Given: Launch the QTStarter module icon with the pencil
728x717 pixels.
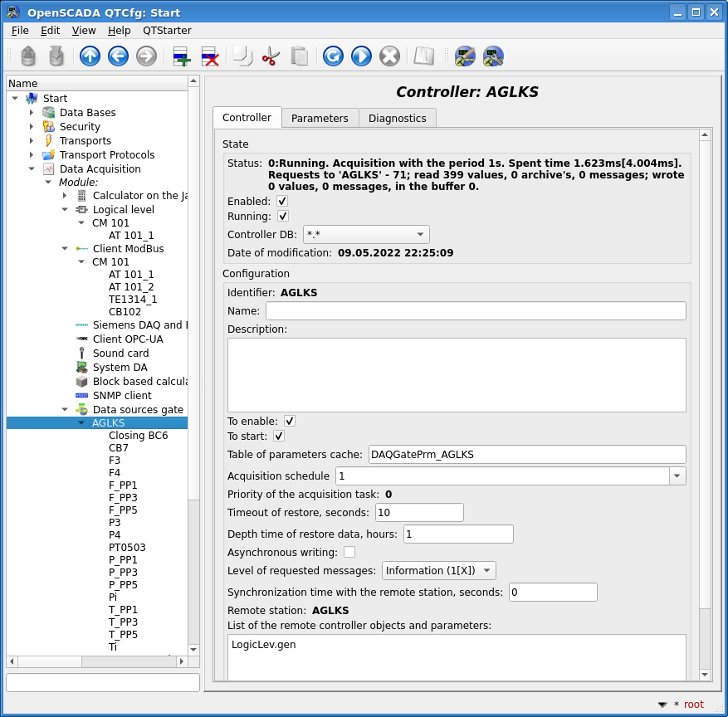Looking at the screenshot, I should click(465, 56).
